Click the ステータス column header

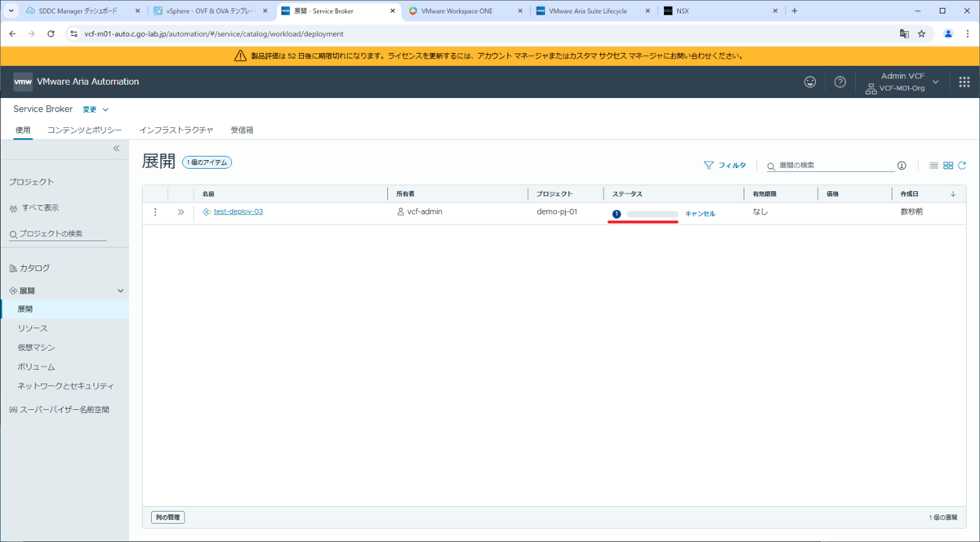coord(627,193)
